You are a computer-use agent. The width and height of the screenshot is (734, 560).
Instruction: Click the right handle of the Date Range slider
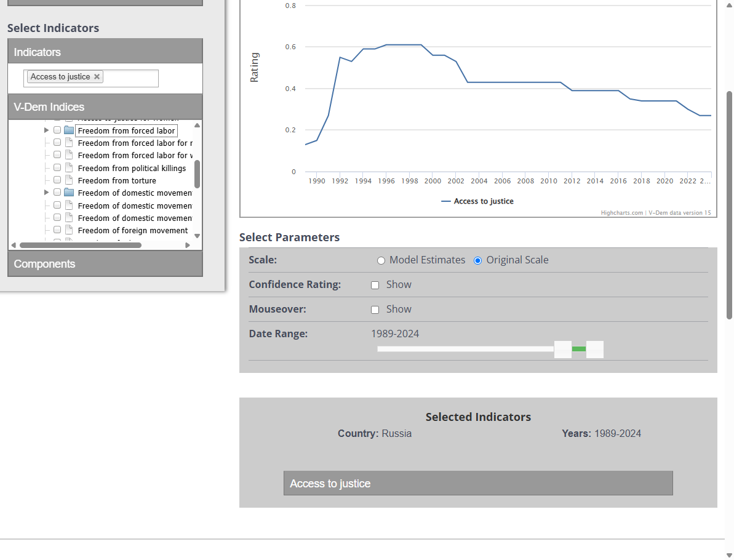594,350
